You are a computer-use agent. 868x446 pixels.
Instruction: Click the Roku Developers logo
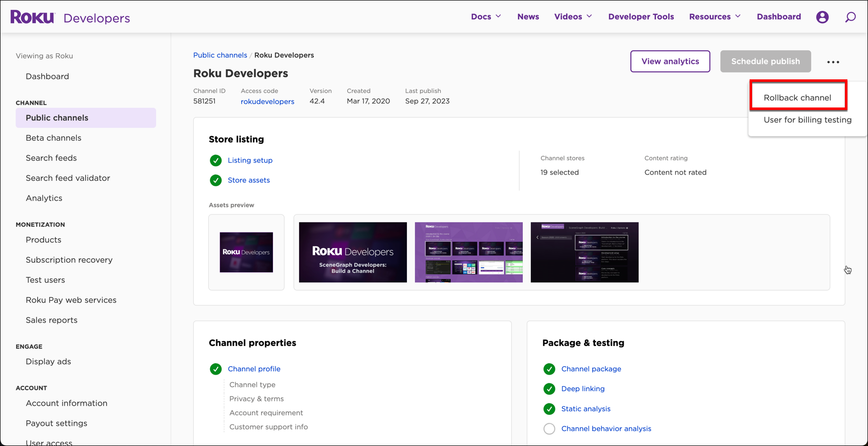point(70,18)
